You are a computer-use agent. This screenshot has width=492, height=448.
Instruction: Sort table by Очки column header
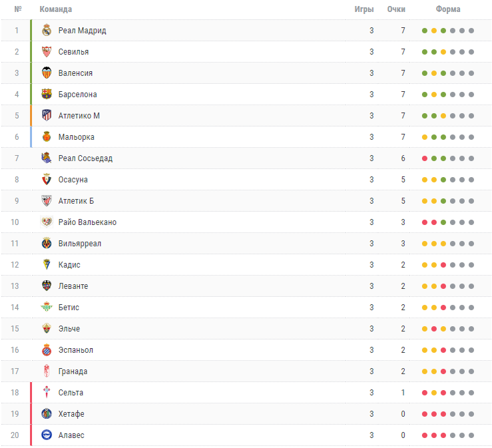point(396,9)
